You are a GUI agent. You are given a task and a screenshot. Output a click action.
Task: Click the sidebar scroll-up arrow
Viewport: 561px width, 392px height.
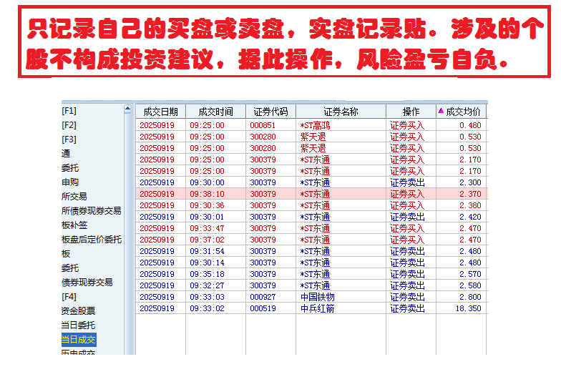[x=127, y=109]
